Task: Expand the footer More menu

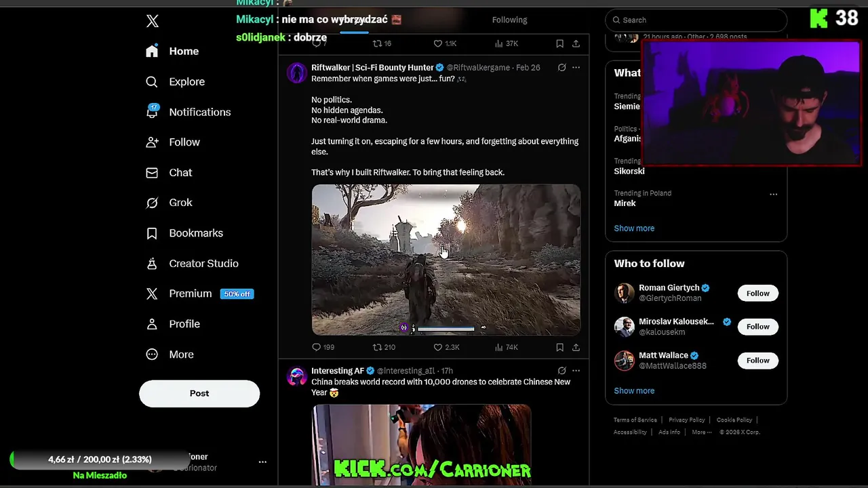Action: click(702, 432)
